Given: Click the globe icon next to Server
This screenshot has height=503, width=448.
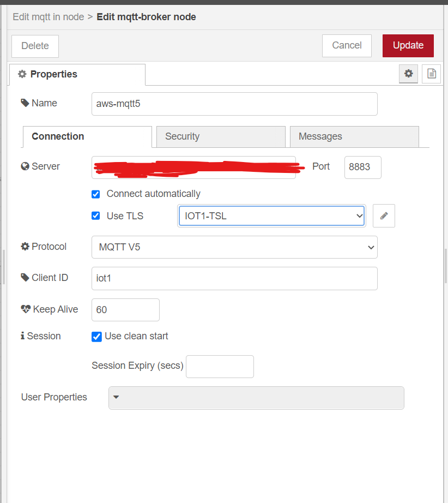Looking at the screenshot, I should [x=25, y=166].
